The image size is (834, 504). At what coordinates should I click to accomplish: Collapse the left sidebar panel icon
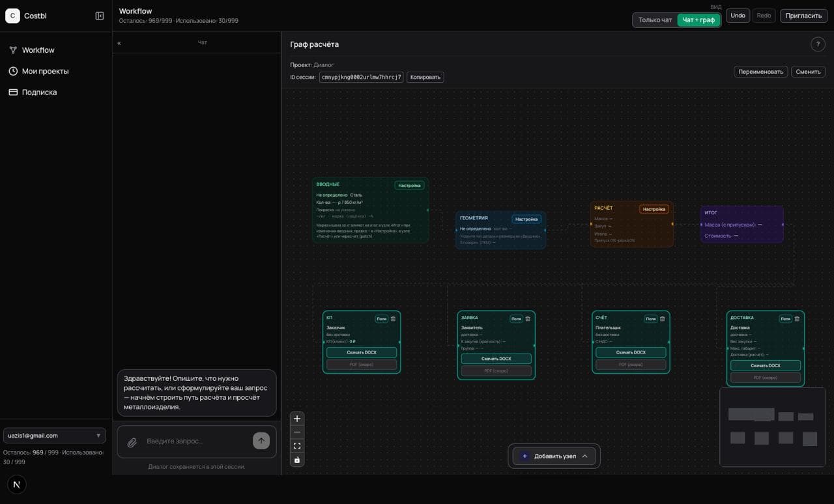tap(100, 16)
